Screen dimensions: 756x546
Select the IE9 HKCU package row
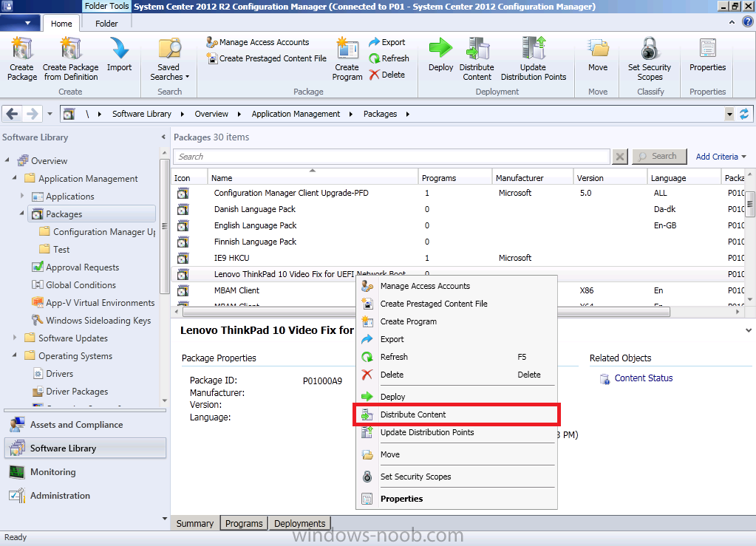[x=458, y=258]
